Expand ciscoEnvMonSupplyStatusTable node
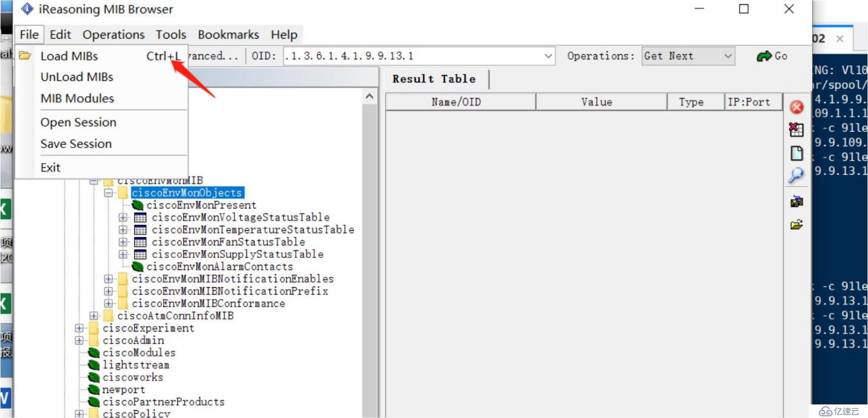Viewport: 868px width, 418px height. [123, 255]
